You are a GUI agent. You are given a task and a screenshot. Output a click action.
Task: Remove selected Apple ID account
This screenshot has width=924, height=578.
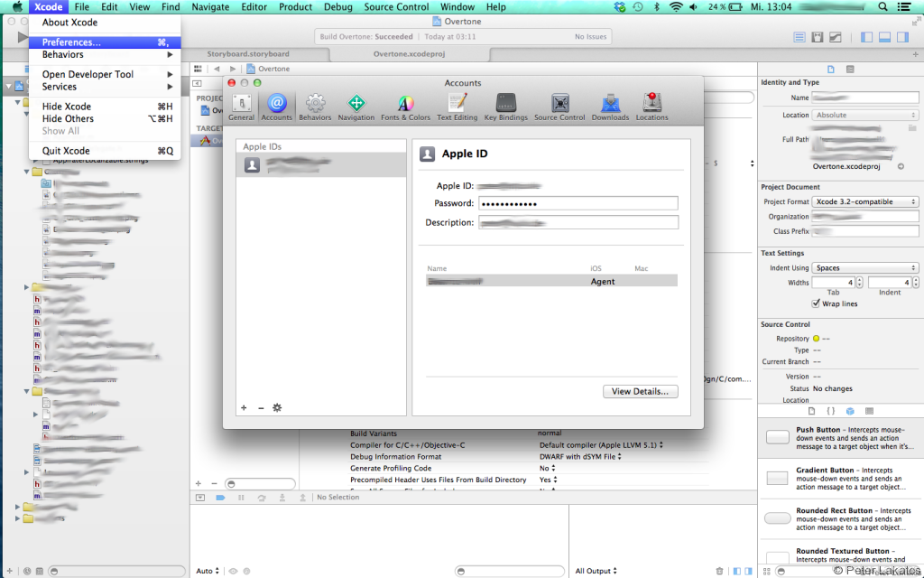click(x=261, y=407)
